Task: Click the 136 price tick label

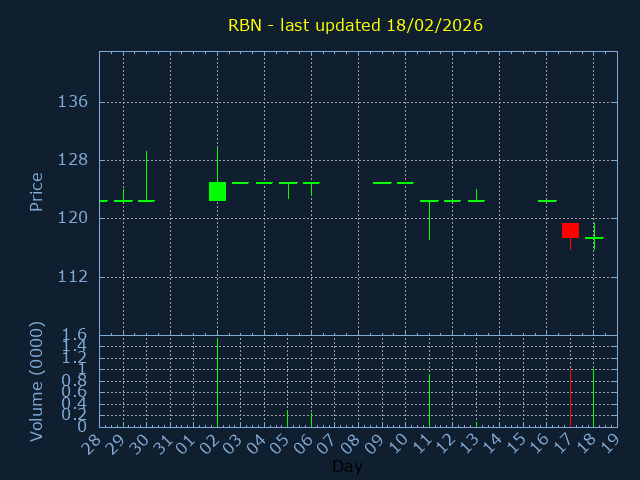Action: (73, 102)
